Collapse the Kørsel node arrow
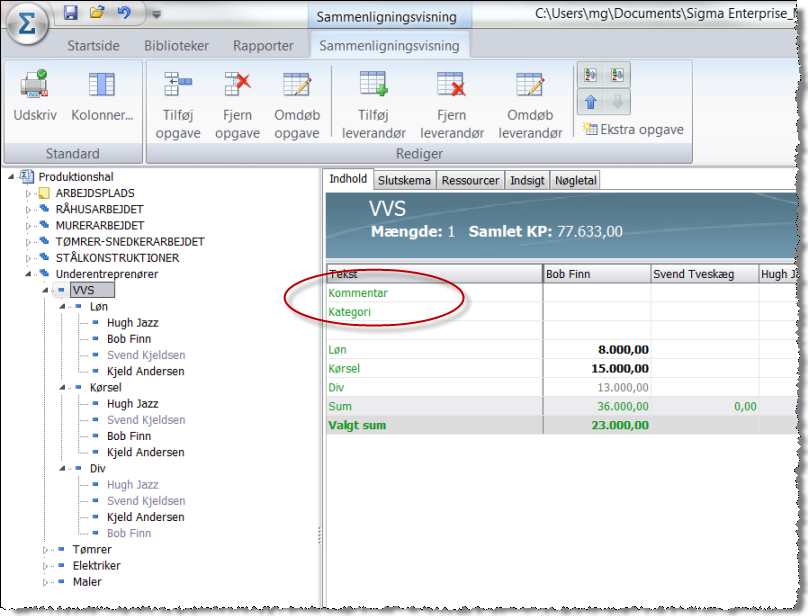 click(x=62, y=388)
